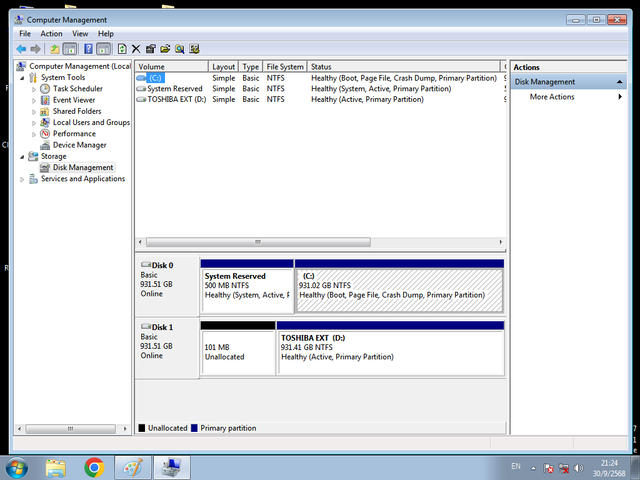Click tree pane scroll left arrow
Screen dimensions: 640x480
click(x=19, y=429)
